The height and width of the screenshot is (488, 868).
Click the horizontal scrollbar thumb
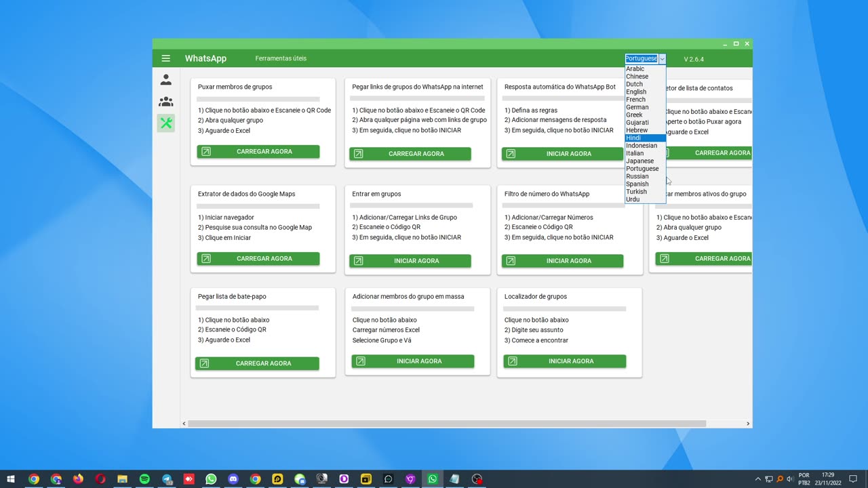point(447,424)
